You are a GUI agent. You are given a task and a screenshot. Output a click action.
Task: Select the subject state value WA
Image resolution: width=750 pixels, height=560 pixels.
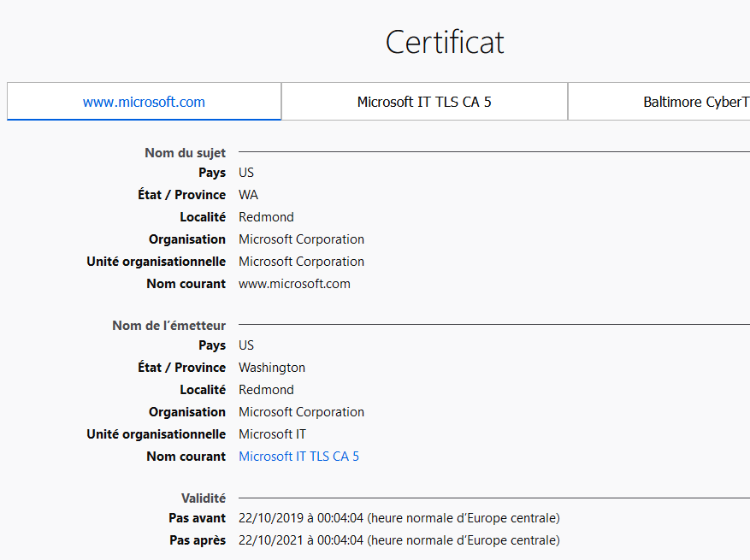(x=248, y=195)
